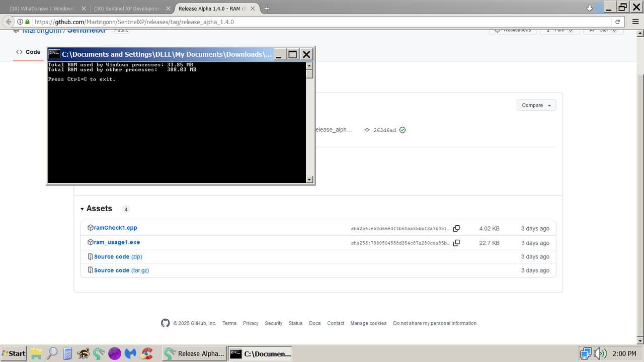Launch the CCleaner icon in taskbar
Viewport: 644px width, 362px height.
(x=147, y=353)
